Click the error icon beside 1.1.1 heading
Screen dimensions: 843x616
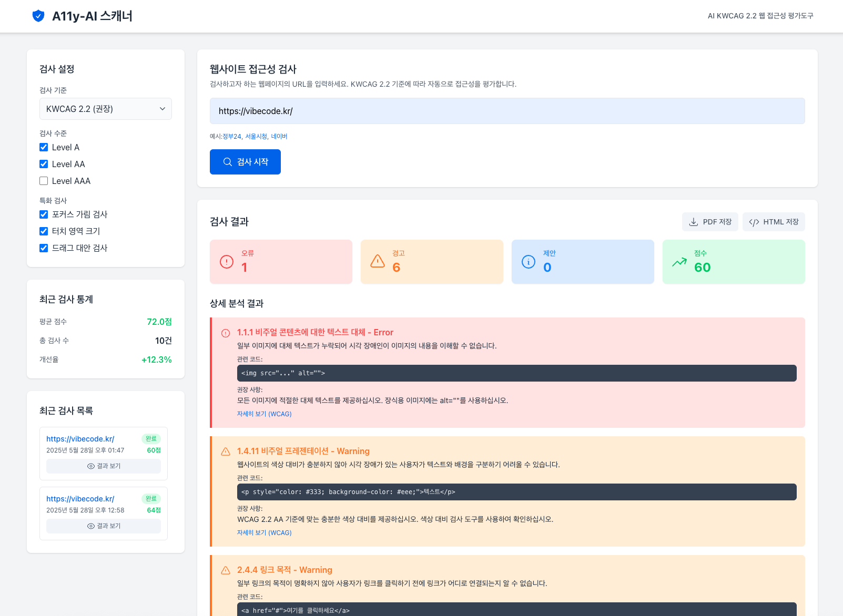(x=226, y=333)
